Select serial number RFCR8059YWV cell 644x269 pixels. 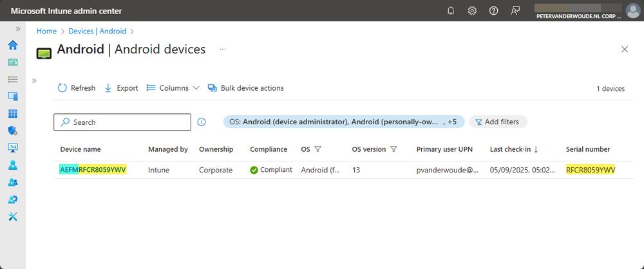(590, 170)
